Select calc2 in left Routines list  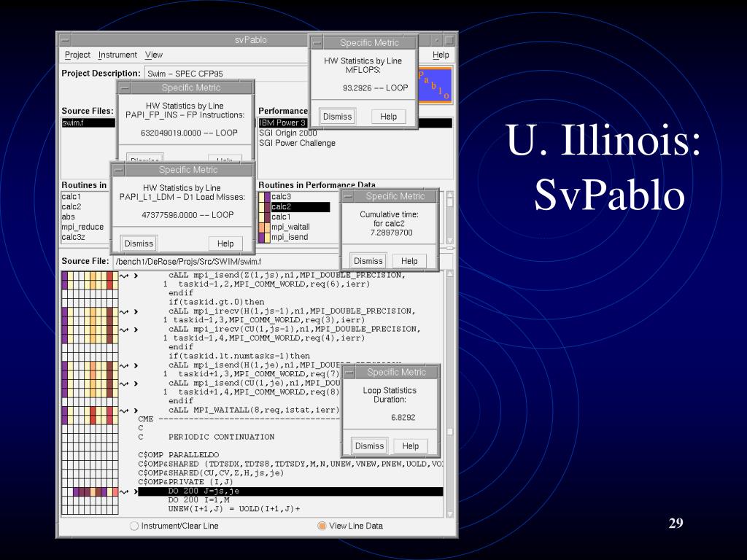pos(71,206)
